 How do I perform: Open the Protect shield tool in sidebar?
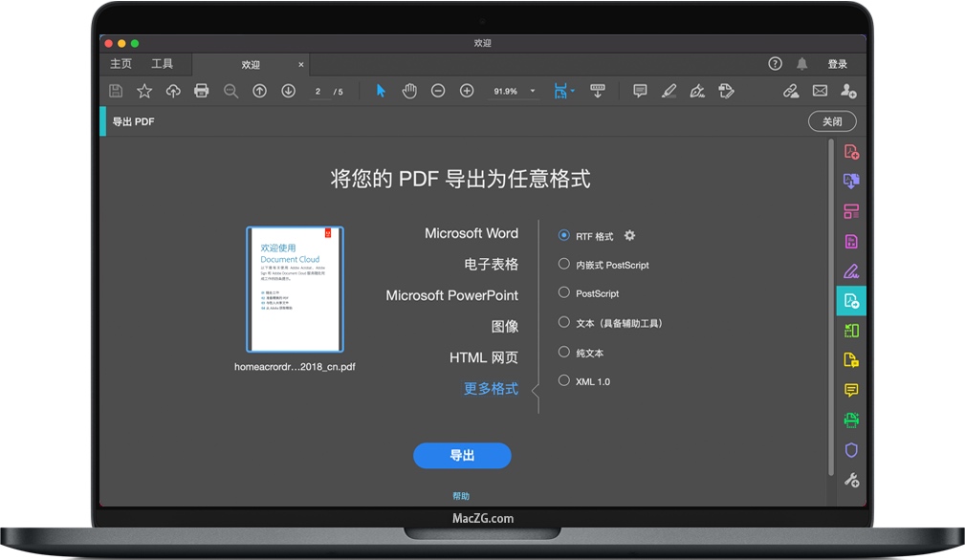pyautogui.click(x=850, y=450)
